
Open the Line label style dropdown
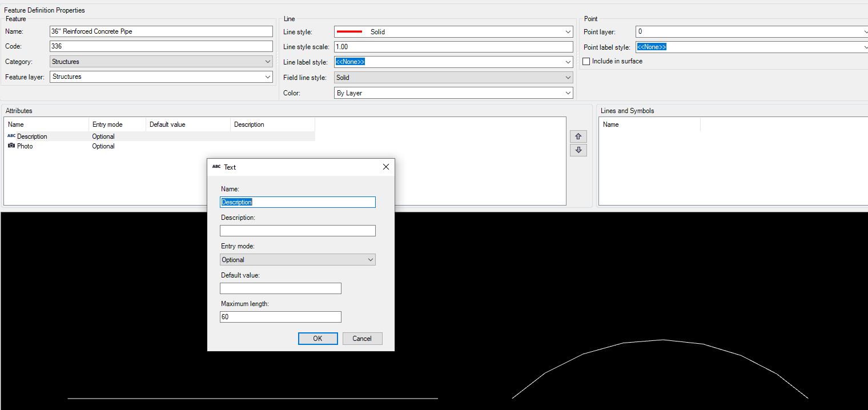(x=567, y=62)
